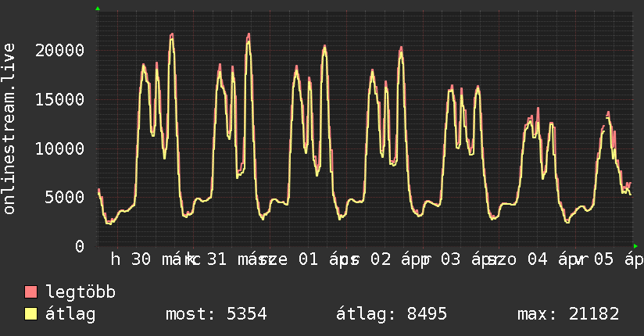This screenshot has width=644, height=336.
Task: Click the yellow átlag color swatch
Action: (x=30, y=314)
